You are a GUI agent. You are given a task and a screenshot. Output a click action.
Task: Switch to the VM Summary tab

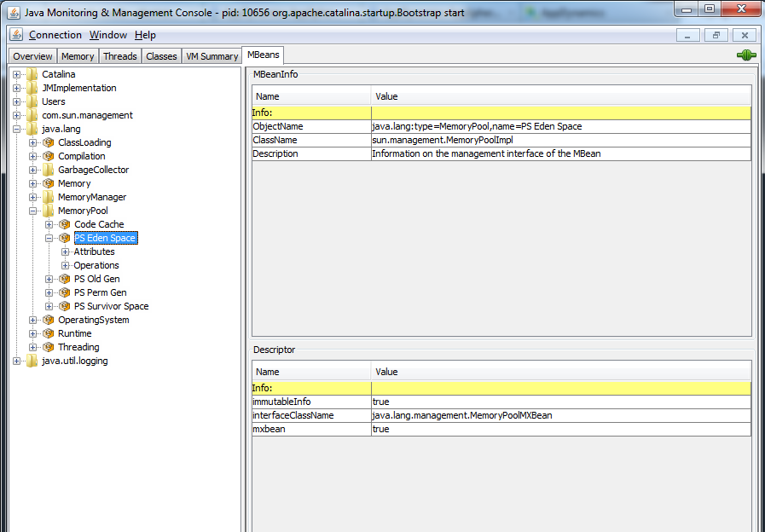[212, 56]
